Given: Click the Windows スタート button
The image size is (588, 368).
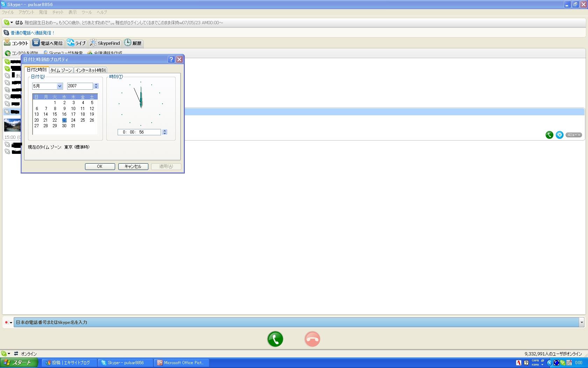Looking at the screenshot, I should (x=19, y=363).
